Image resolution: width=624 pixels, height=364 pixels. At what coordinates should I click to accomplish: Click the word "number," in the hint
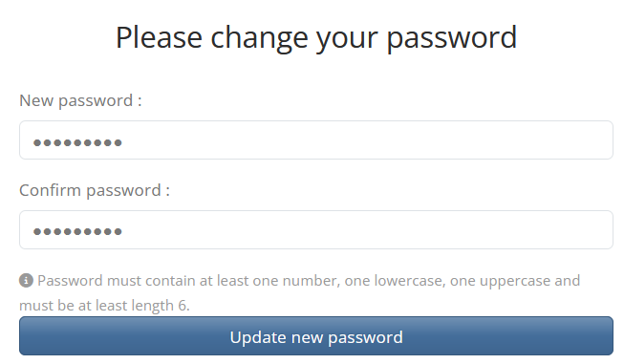point(312,281)
